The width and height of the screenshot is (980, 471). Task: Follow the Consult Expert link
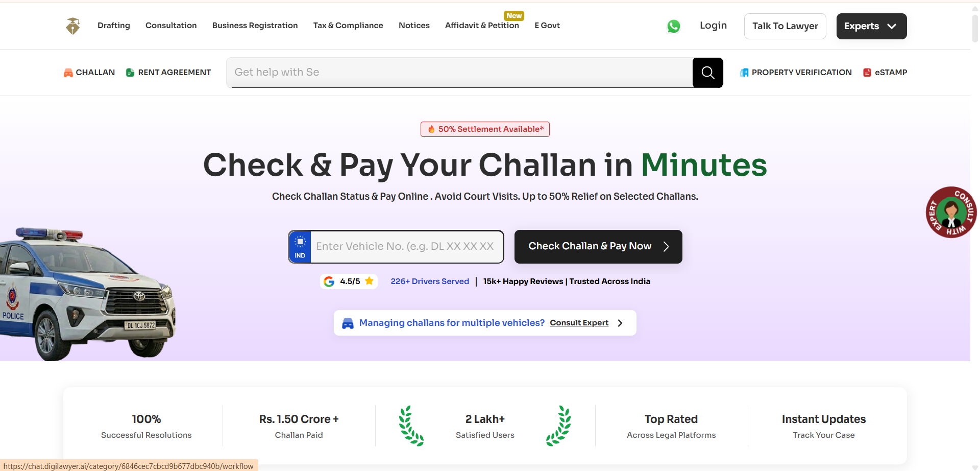(x=579, y=323)
